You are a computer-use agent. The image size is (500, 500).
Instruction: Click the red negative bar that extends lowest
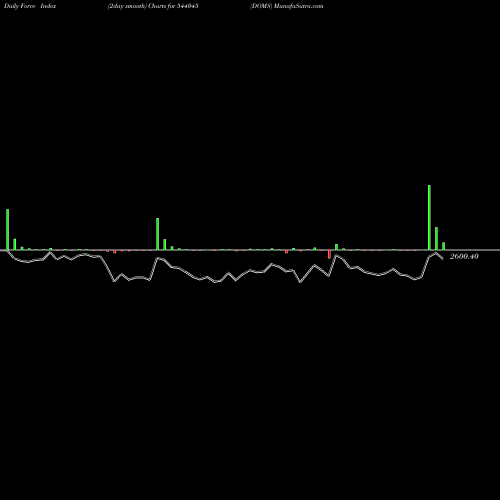(x=329, y=254)
